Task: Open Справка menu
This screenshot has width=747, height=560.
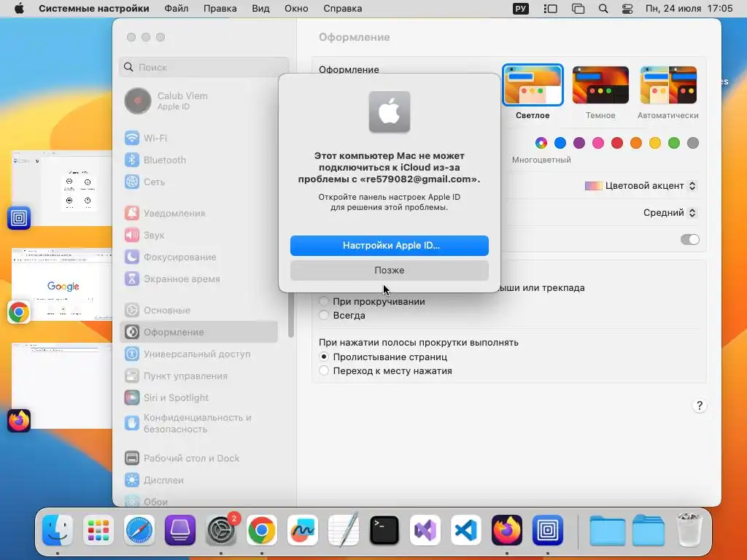Action: tap(343, 9)
